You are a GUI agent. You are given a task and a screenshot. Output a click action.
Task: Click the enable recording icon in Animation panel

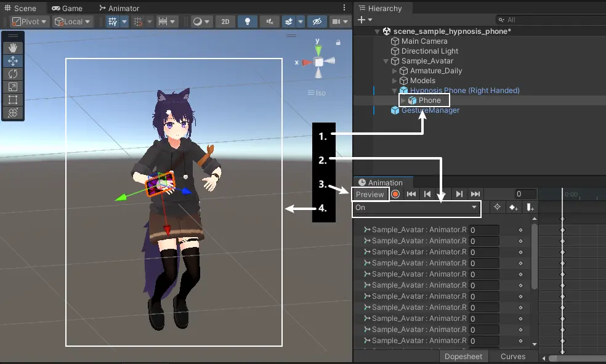[395, 193]
